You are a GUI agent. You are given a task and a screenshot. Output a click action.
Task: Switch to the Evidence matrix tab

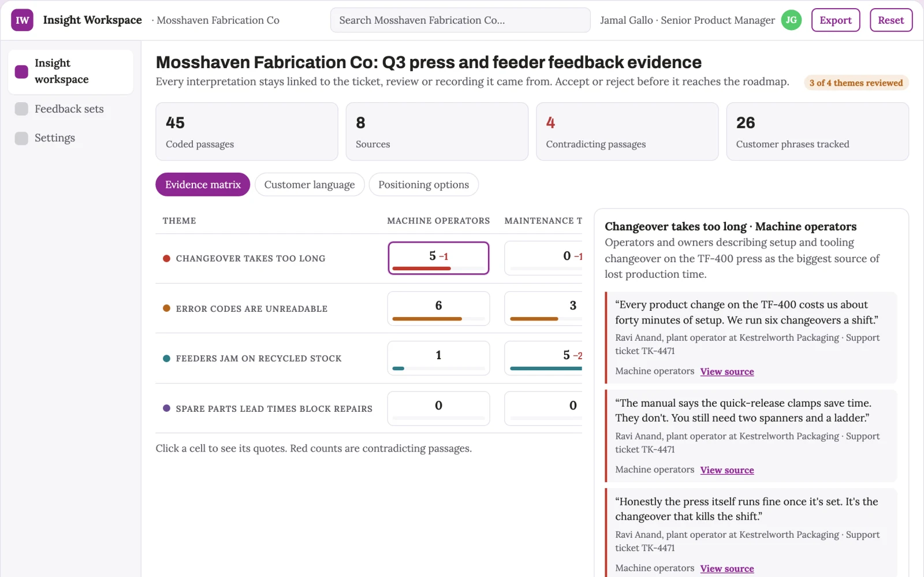point(203,185)
